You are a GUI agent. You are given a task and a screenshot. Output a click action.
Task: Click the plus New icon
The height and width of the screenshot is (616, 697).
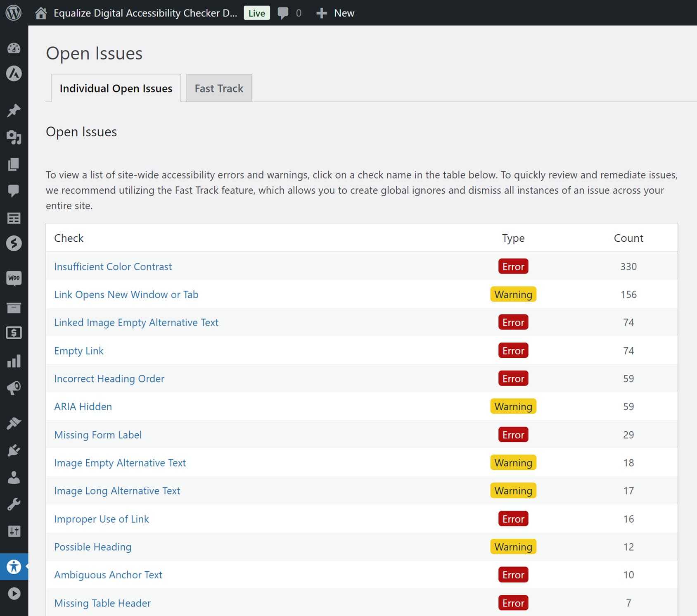click(321, 13)
